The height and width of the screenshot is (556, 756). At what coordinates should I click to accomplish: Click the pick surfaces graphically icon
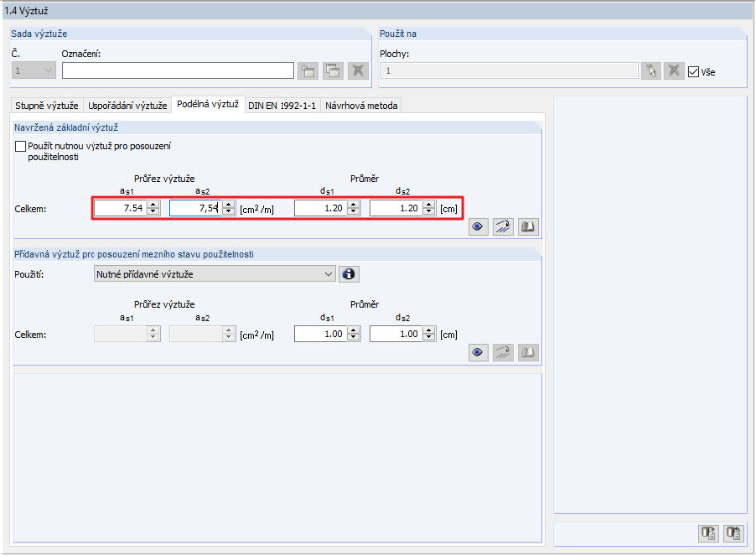[x=651, y=71]
